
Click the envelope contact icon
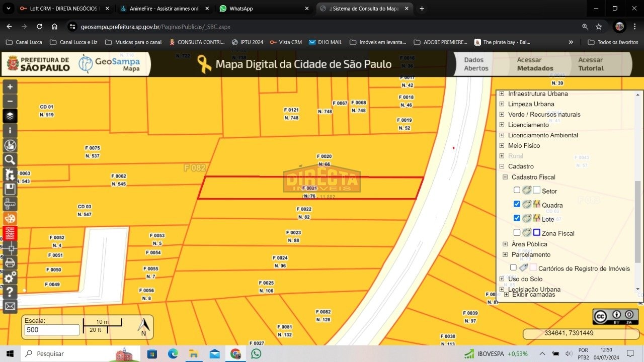point(10,306)
